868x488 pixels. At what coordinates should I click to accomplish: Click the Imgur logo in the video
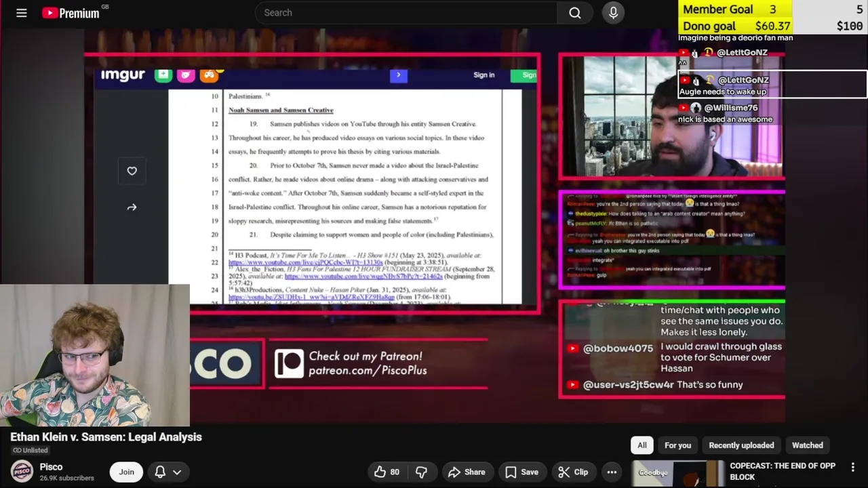[x=123, y=75]
